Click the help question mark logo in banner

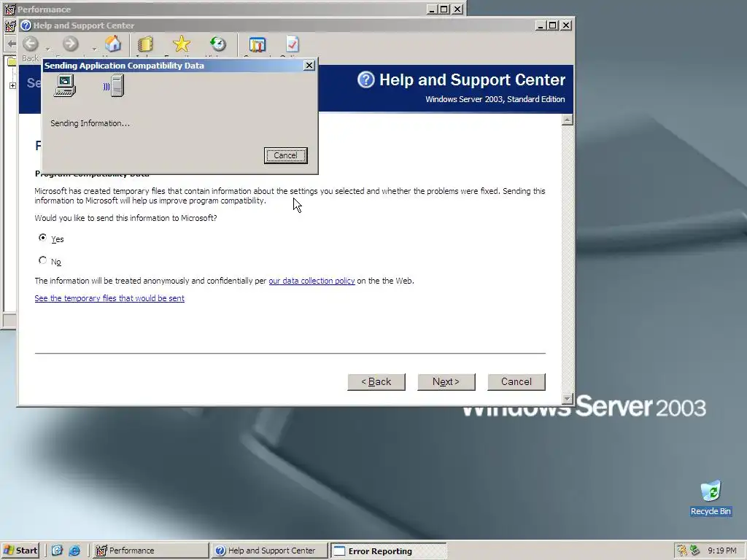[366, 79]
